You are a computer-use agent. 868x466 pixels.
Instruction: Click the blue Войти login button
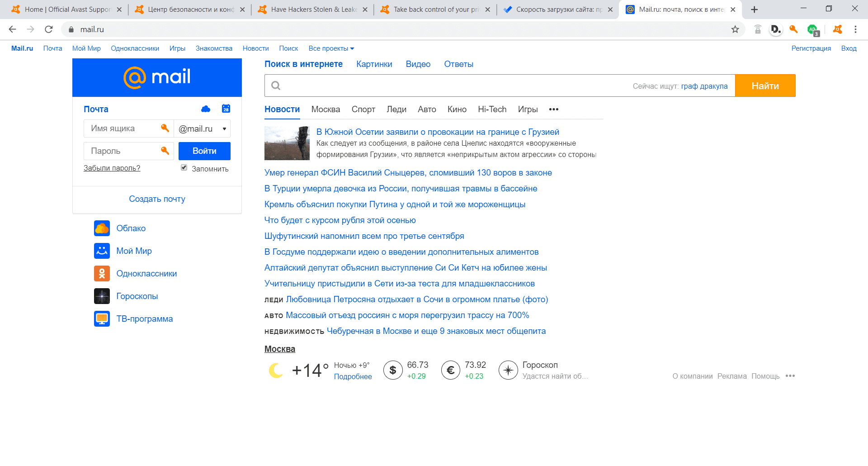(204, 151)
